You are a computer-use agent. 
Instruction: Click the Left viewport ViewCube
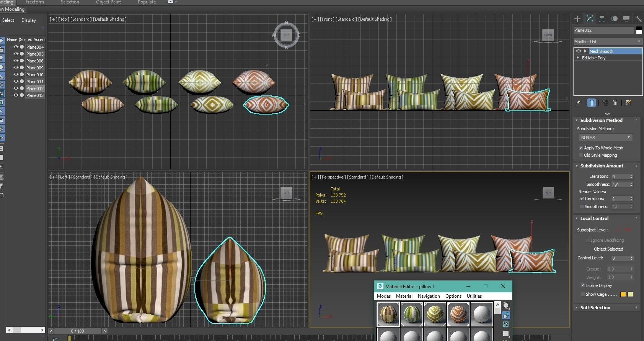point(286,193)
